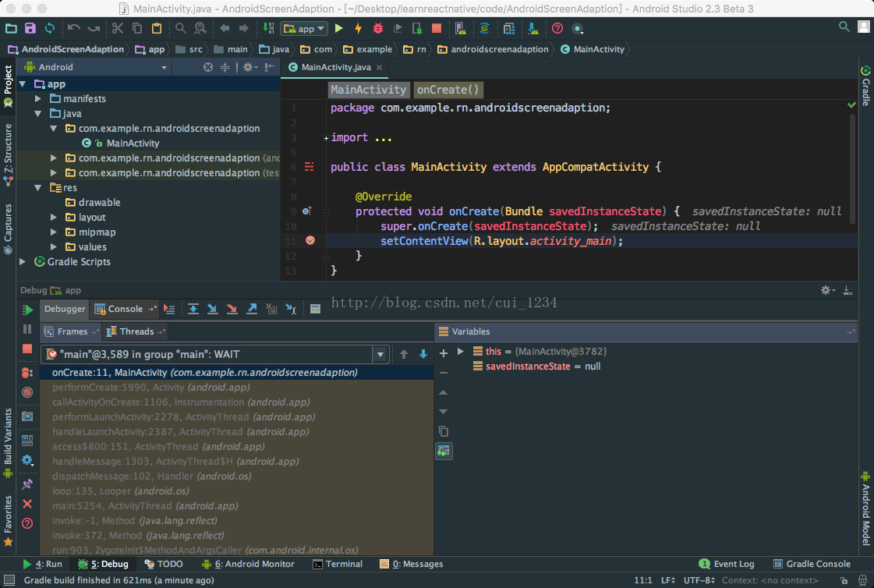This screenshot has height=588, width=874.
Task: Click the red Stop icon in toolbar
Action: [x=437, y=28]
